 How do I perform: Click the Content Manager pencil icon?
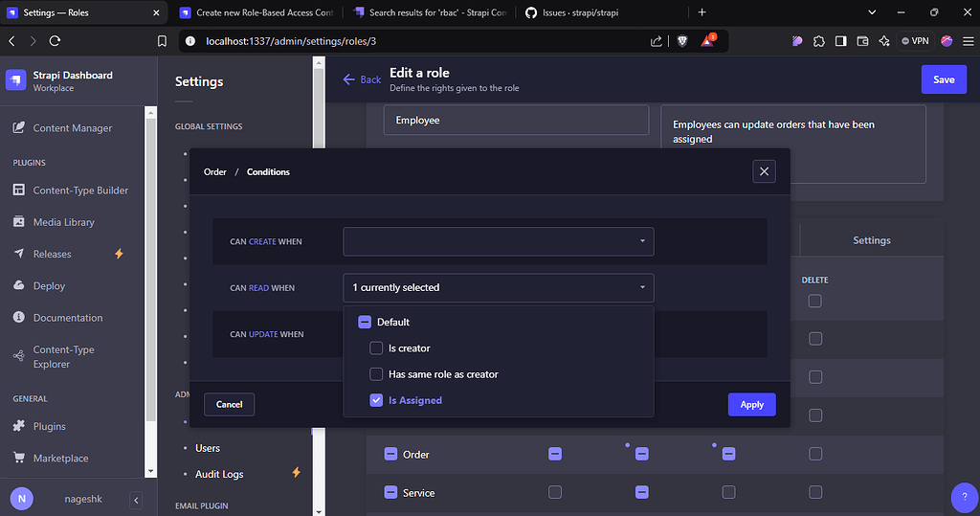coord(18,128)
